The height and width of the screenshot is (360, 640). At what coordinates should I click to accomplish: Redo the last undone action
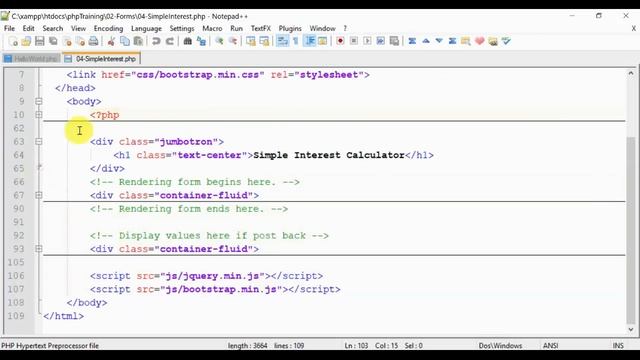coord(169,41)
